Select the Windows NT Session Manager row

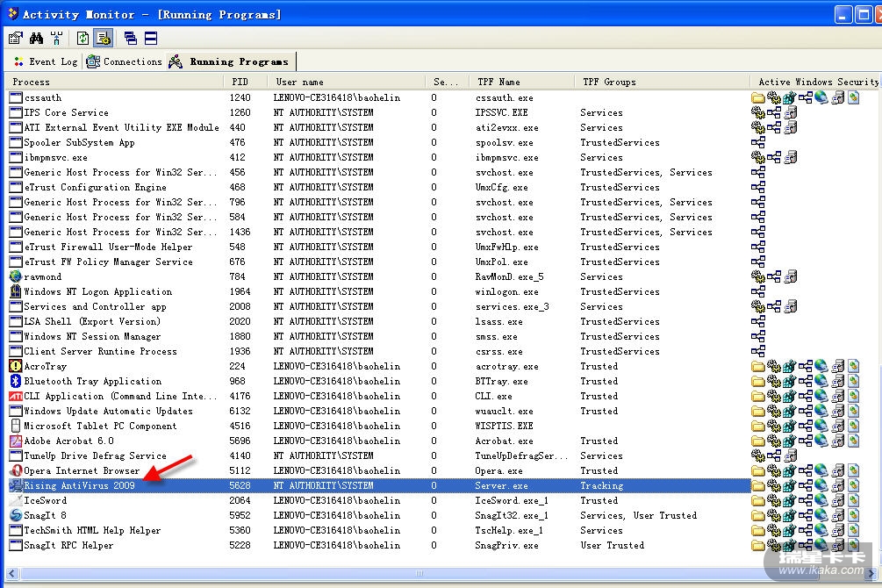tap(378, 336)
